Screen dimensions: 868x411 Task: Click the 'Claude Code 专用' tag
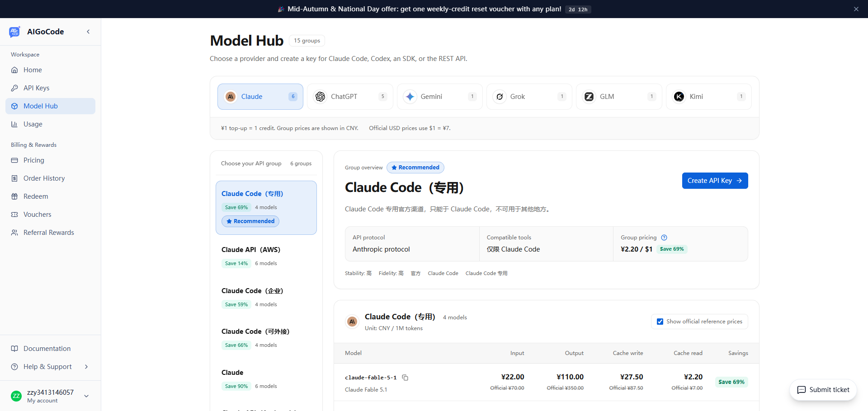point(486,273)
